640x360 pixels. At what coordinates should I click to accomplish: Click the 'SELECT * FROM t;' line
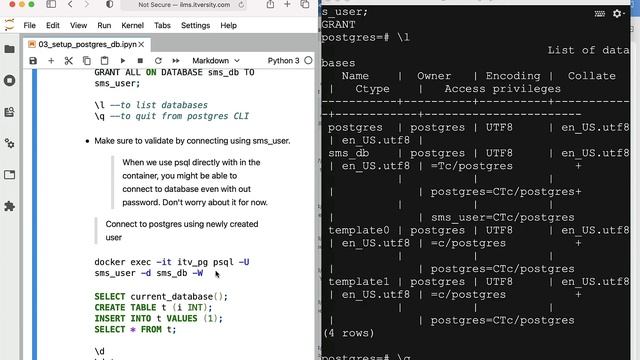tap(135, 329)
